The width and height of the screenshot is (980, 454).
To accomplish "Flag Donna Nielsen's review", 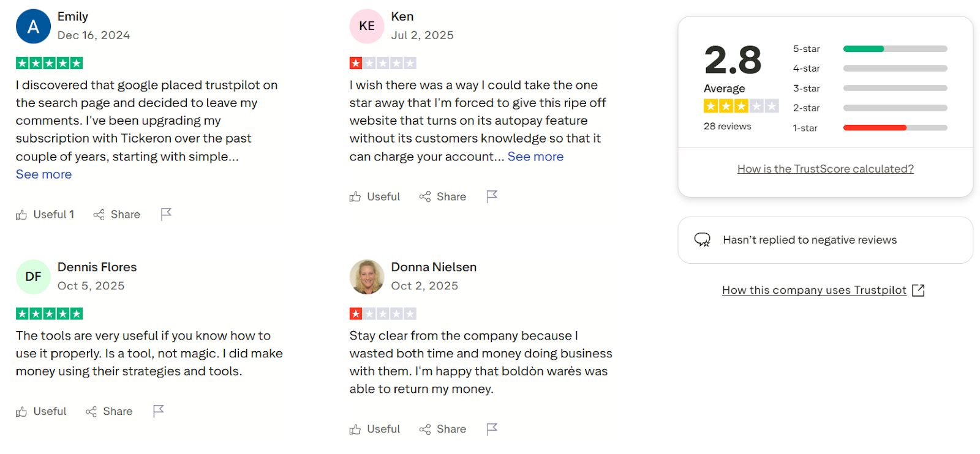I will (x=492, y=429).
